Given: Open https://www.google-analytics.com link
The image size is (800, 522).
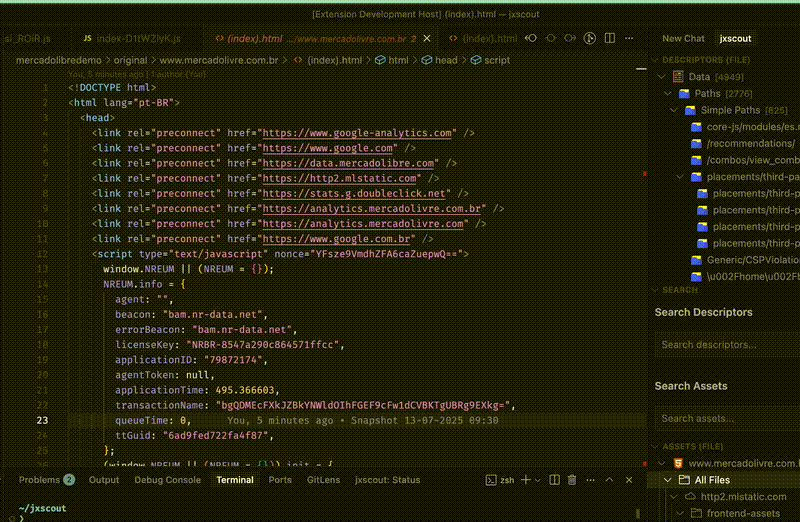Looking at the screenshot, I should [357, 133].
